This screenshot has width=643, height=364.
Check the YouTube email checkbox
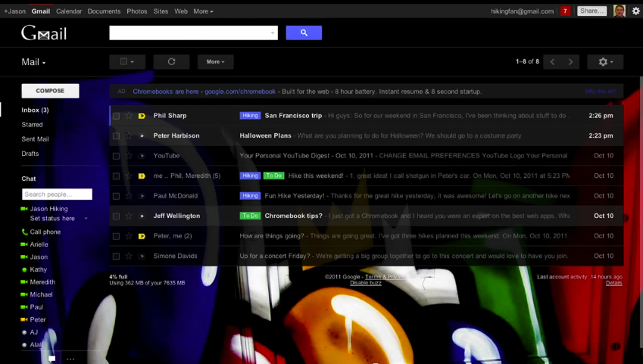pyautogui.click(x=116, y=156)
